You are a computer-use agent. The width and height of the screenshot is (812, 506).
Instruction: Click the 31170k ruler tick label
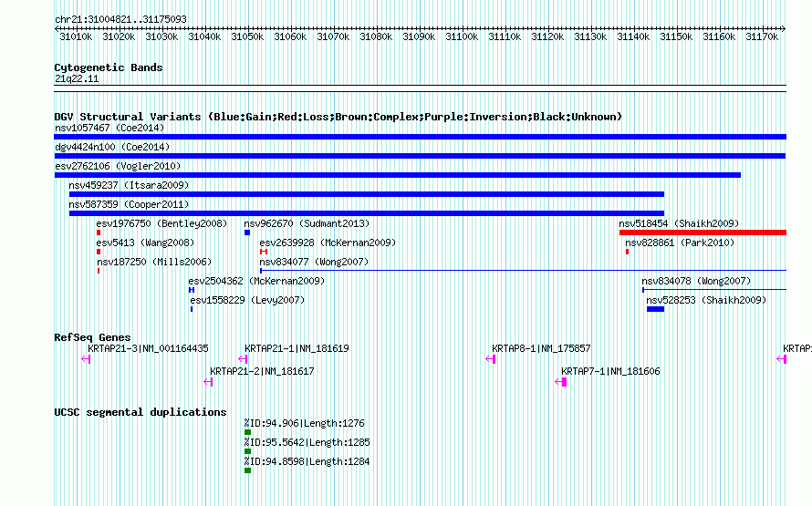tap(762, 36)
